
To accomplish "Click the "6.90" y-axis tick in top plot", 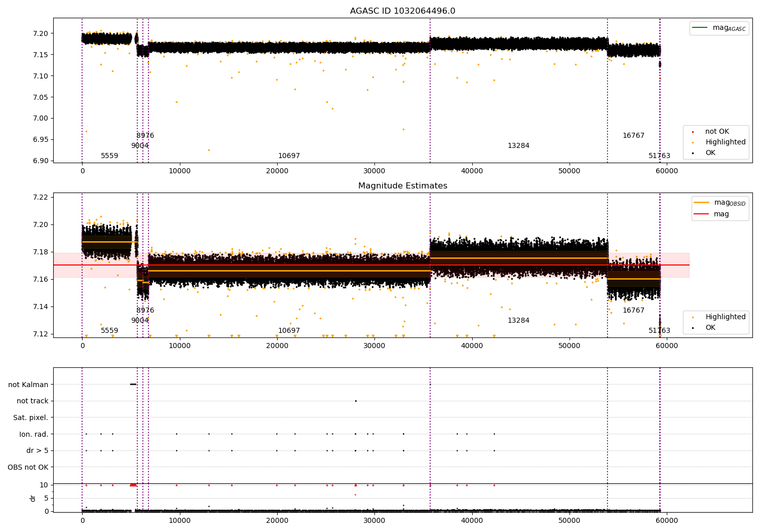I will [41, 161].
